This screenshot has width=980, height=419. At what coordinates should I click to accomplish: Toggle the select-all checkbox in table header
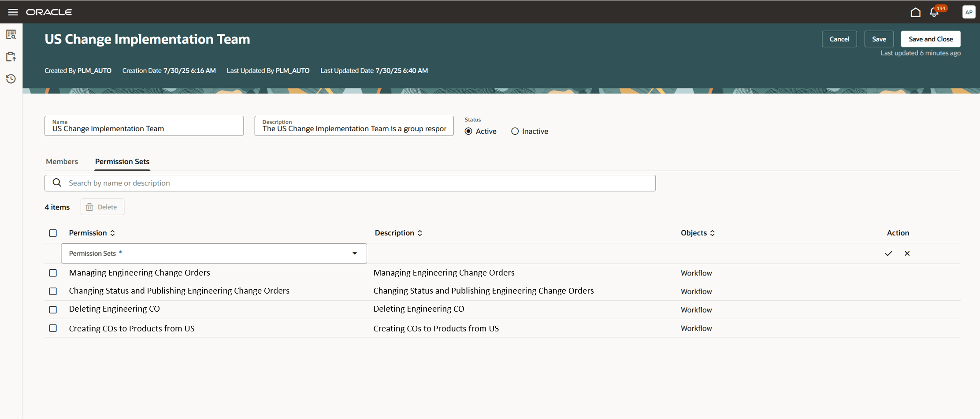point(53,233)
